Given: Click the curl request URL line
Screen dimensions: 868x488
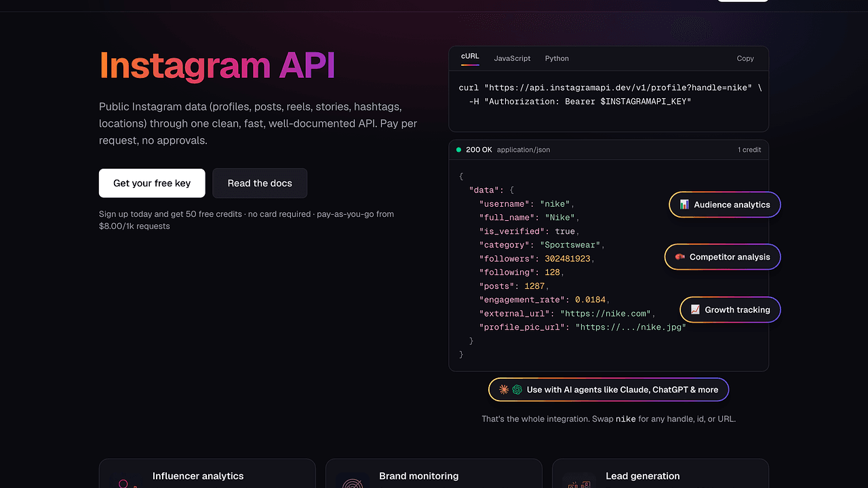Looking at the screenshot, I should (x=610, y=88).
